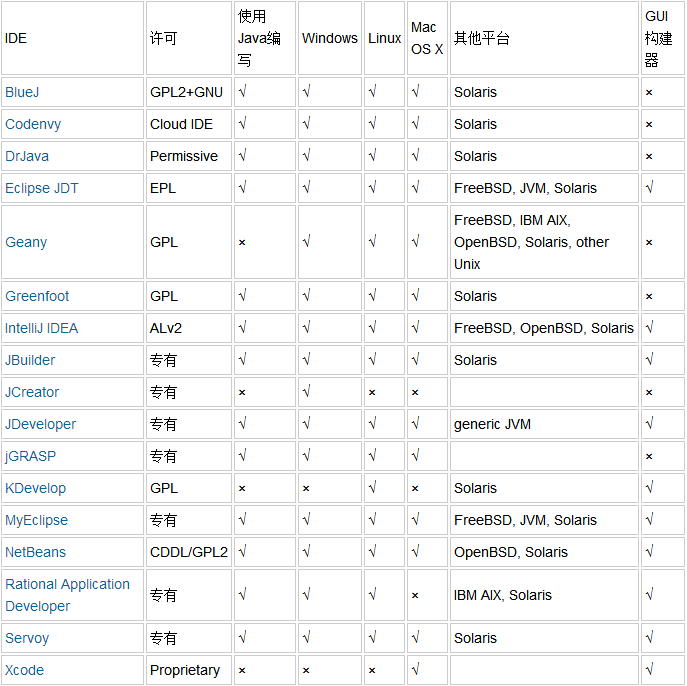Image resolution: width=687 pixels, height=686 pixels.
Task: Select NetBeans's Linux check mark
Action: pos(372,551)
